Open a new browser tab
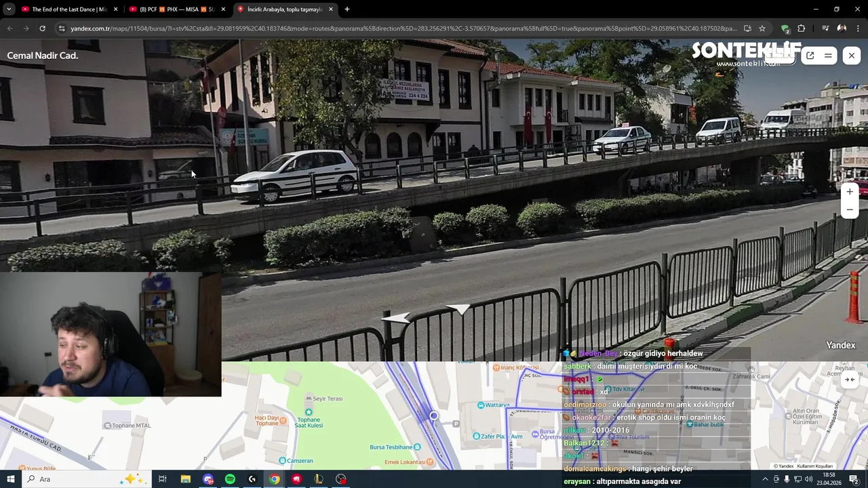This screenshot has height=488, width=868. coord(347,9)
